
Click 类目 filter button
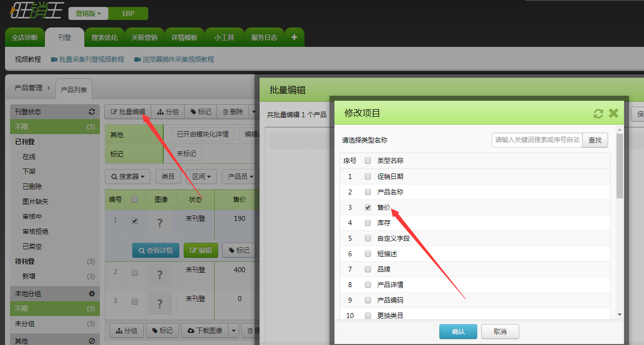pyautogui.click(x=168, y=176)
